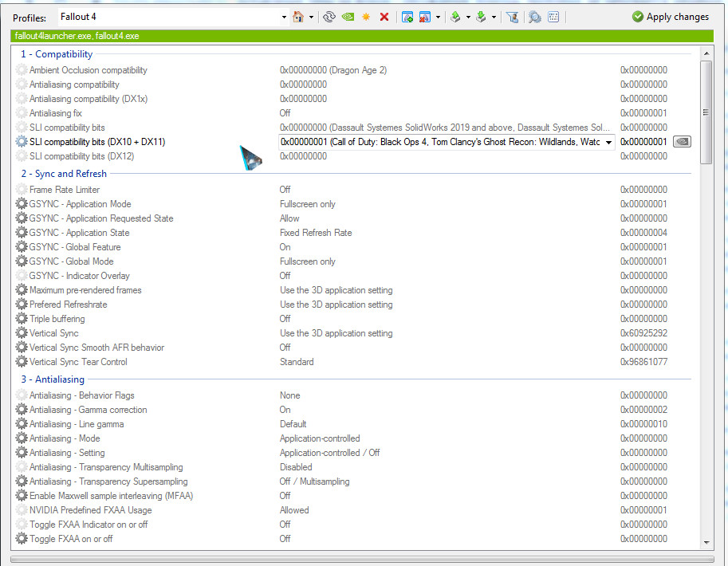This screenshot has width=728, height=566.
Task: Click the gear icon beside Vertical Sync
Action: point(22,333)
